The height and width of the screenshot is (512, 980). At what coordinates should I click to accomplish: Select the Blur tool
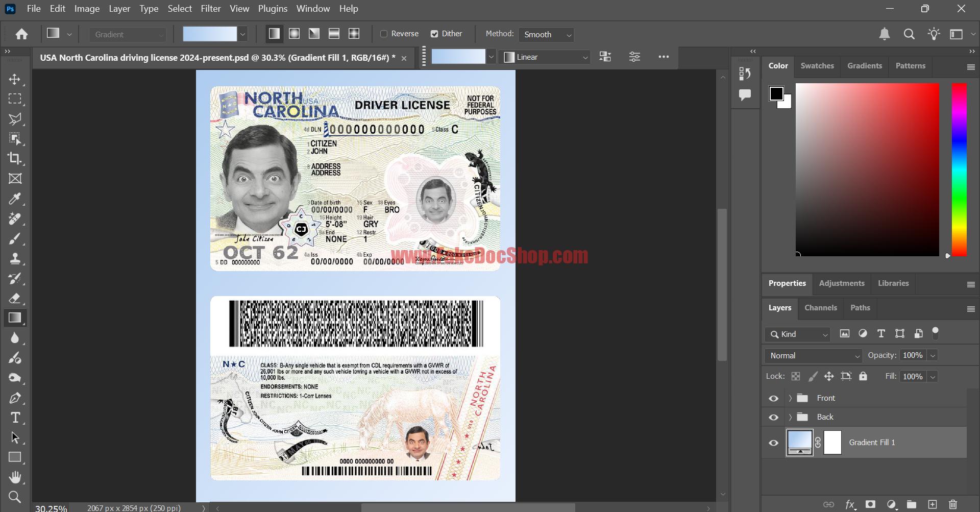[x=15, y=338]
